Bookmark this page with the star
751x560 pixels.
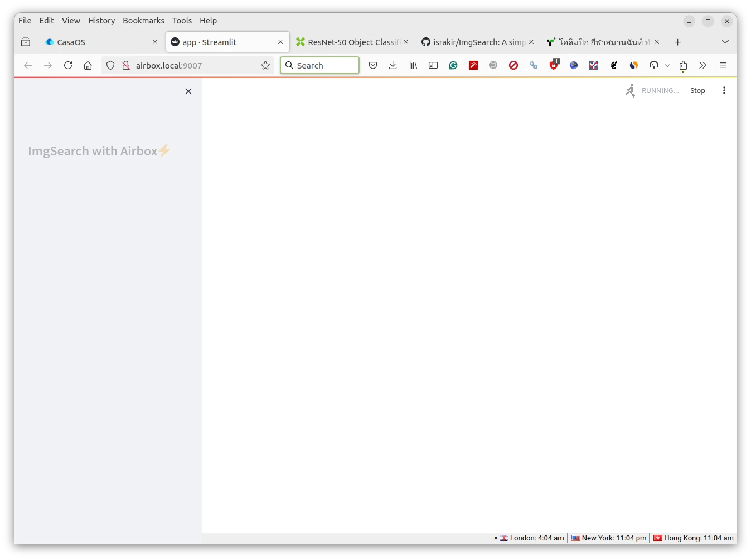point(265,65)
